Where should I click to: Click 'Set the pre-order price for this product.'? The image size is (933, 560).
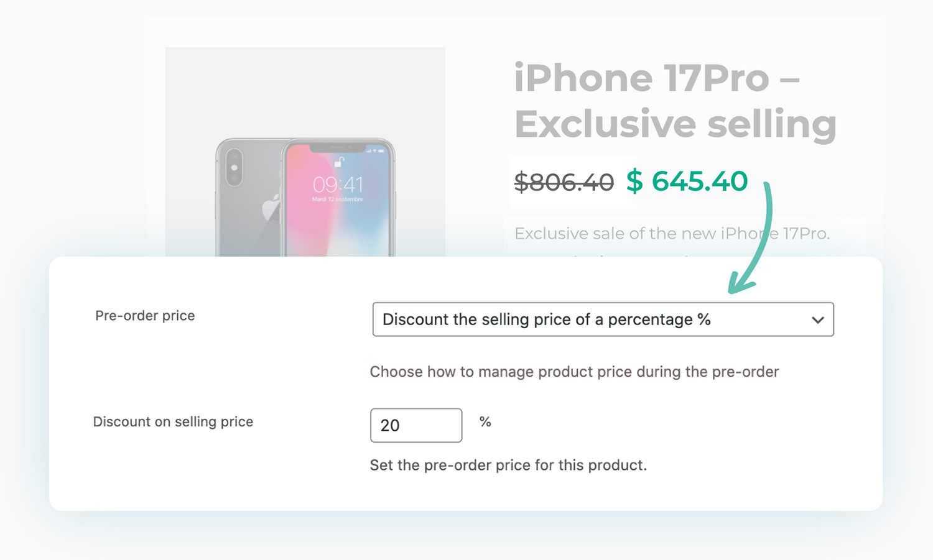click(508, 465)
